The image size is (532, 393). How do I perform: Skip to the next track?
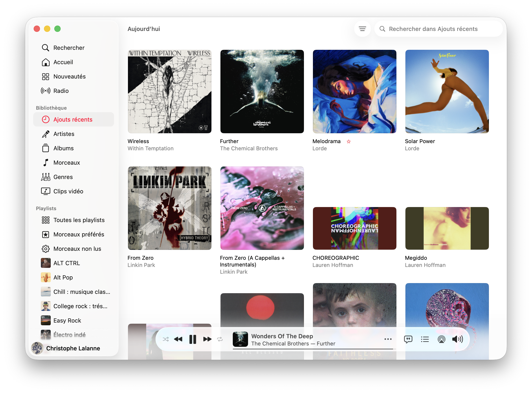207,339
